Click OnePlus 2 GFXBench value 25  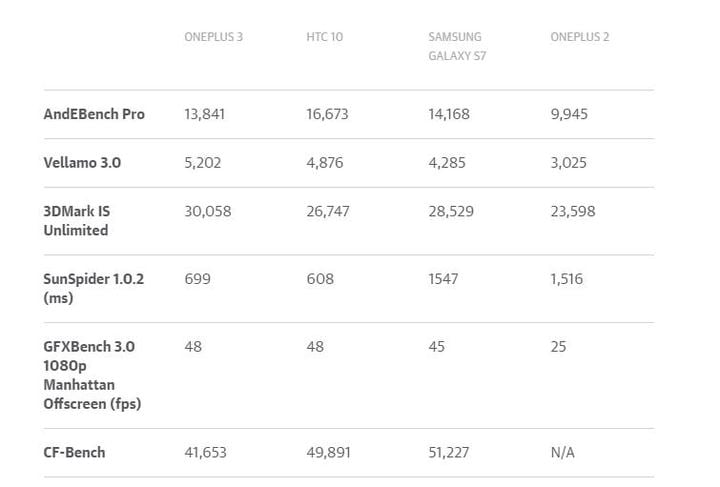click(558, 346)
